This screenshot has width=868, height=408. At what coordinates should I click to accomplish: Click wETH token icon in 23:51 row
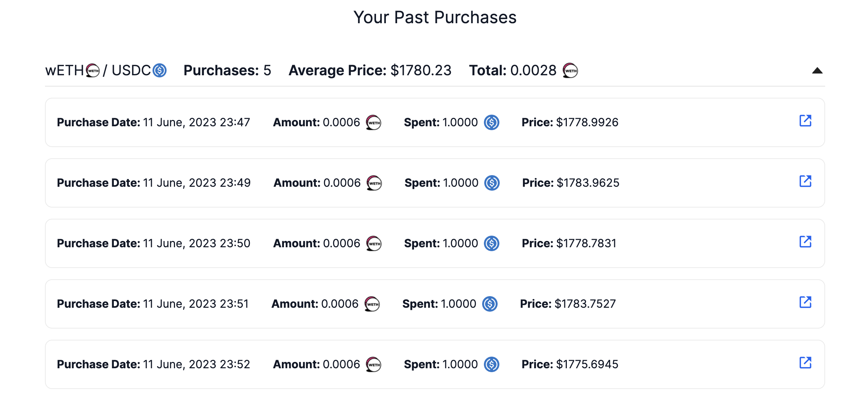tap(372, 304)
